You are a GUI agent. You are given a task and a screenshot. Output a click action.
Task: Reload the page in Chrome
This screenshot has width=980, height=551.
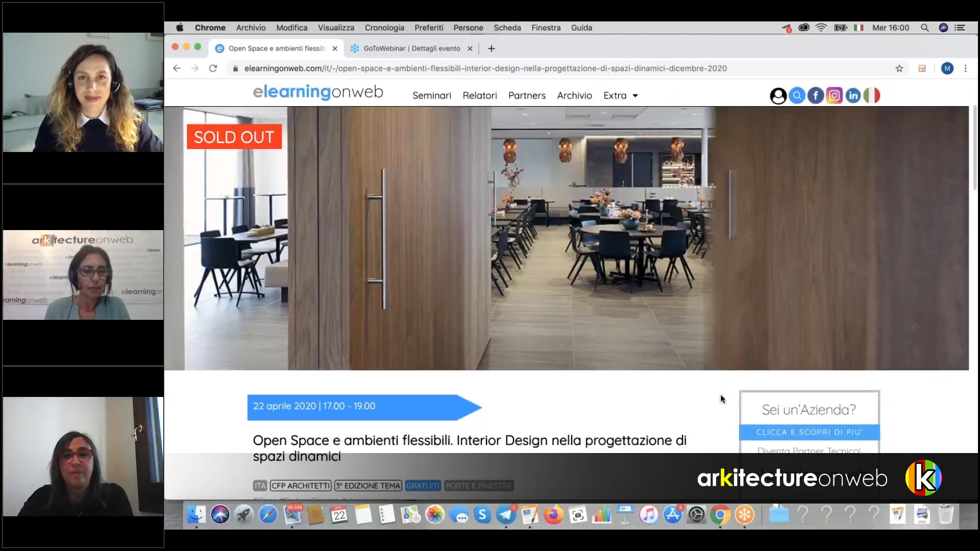click(x=213, y=68)
